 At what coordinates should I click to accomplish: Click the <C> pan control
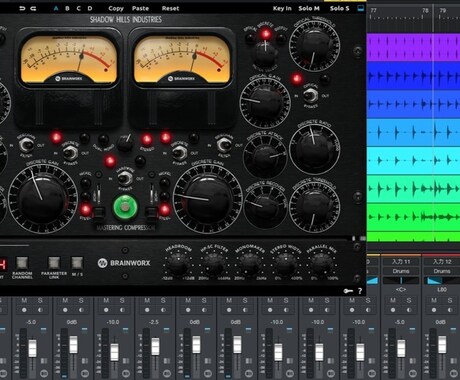(x=401, y=290)
